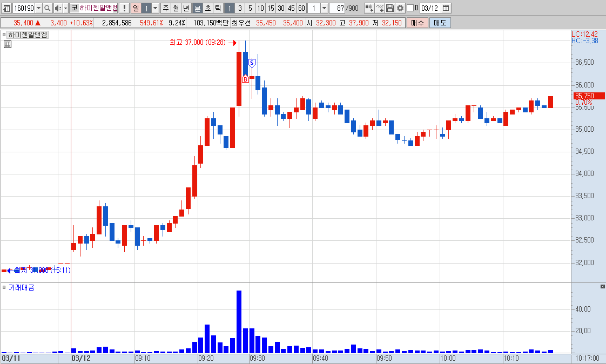Expand the stock code 160190 dropdown
Viewport: 606px width, 364px height.
tap(38, 8)
